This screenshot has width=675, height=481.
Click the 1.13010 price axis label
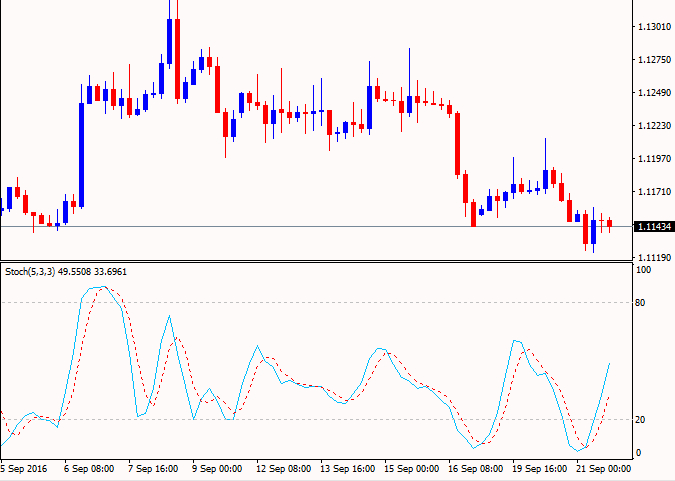click(x=654, y=26)
